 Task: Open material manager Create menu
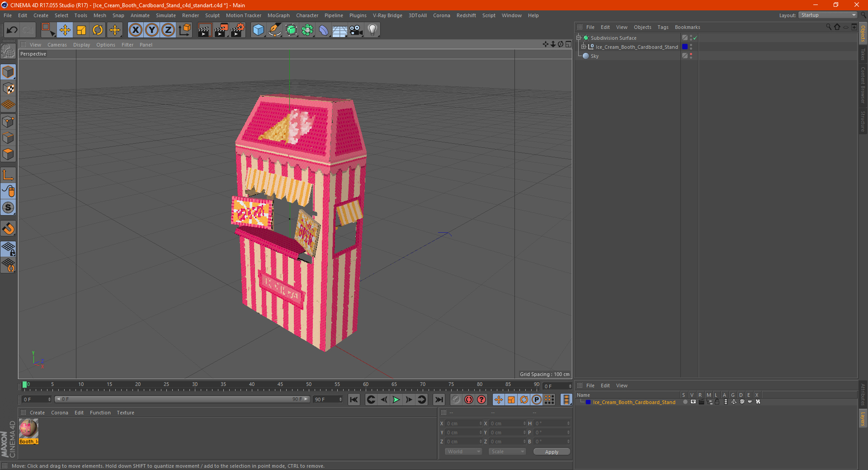coord(37,413)
